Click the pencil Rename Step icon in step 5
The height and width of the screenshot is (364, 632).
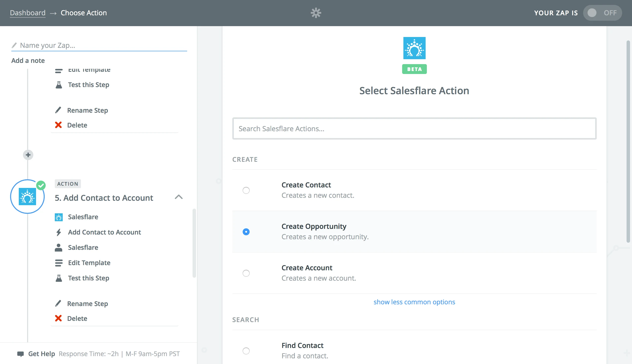pos(58,303)
